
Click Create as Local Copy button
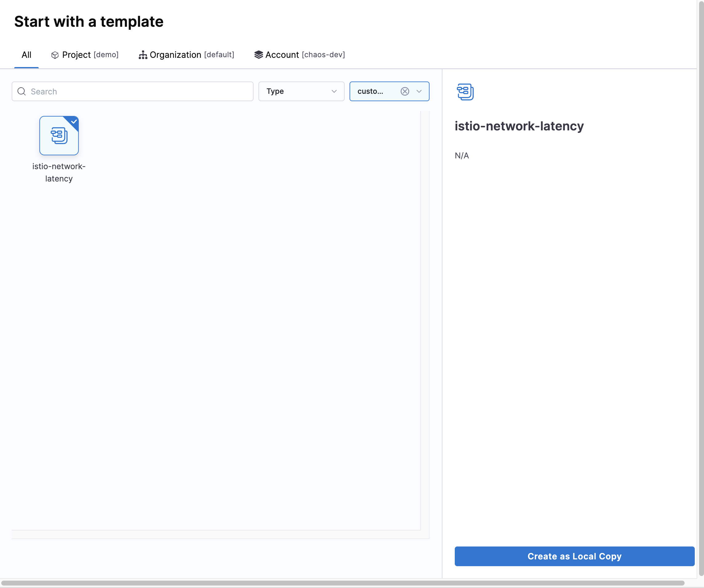point(574,556)
